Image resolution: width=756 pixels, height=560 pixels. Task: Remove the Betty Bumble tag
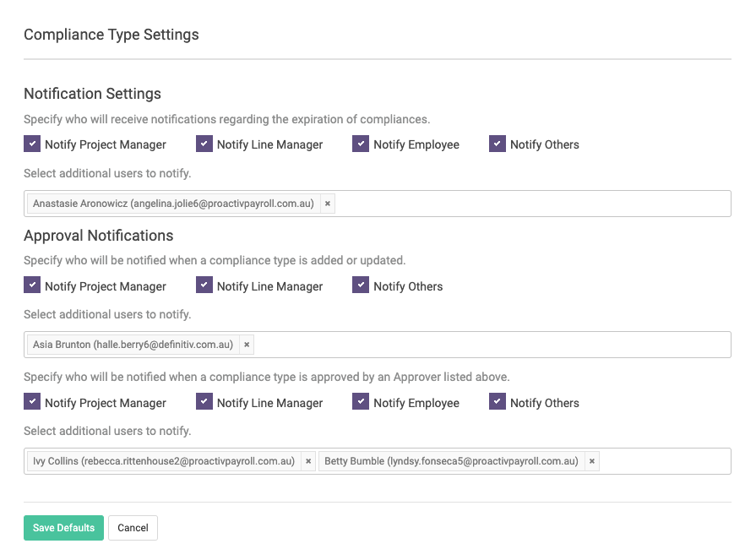click(x=591, y=461)
